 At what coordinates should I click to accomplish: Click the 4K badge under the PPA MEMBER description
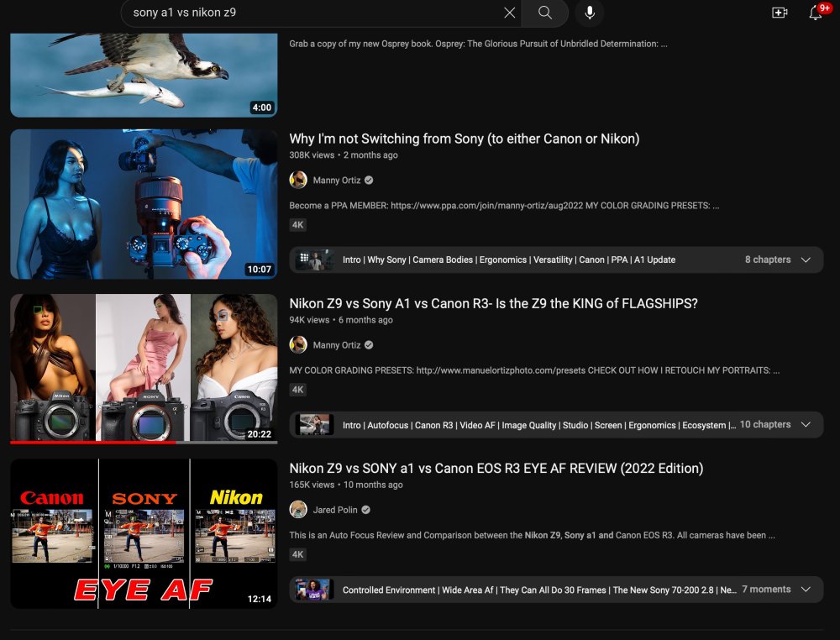pos(298,225)
